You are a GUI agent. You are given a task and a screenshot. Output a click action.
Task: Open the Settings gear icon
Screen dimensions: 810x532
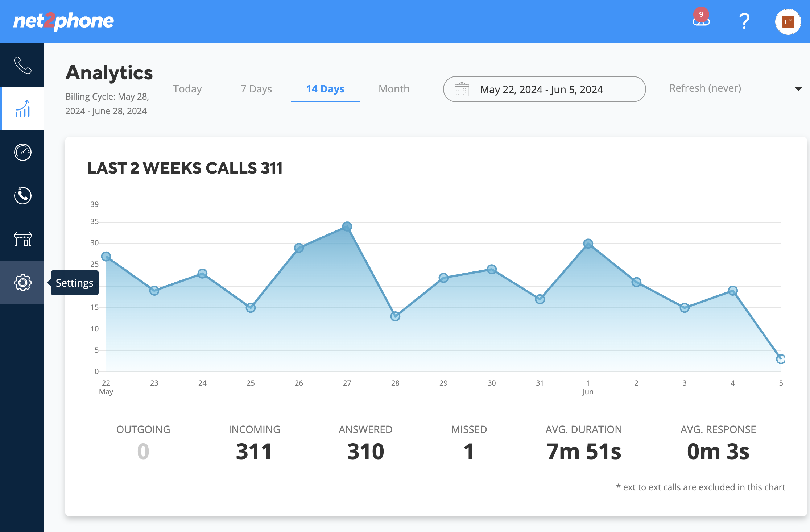click(22, 283)
